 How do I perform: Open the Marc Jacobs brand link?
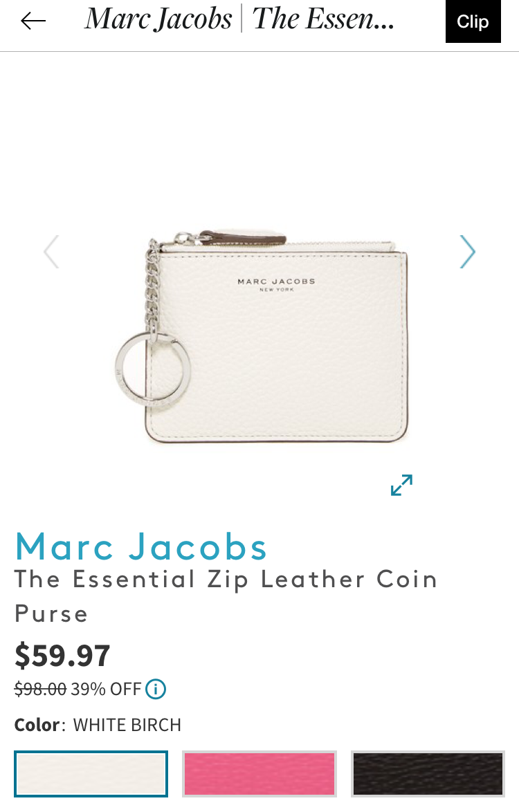pyautogui.click(x=141, y=547)
